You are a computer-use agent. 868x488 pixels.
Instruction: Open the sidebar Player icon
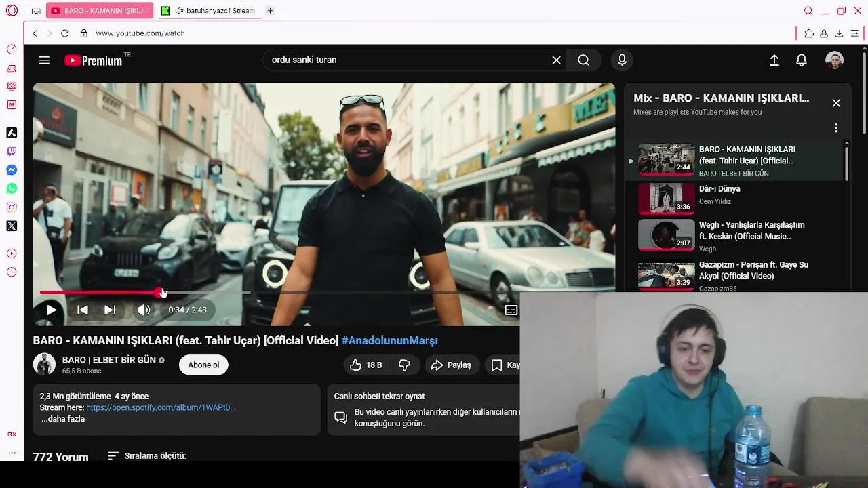coord(12,253)
